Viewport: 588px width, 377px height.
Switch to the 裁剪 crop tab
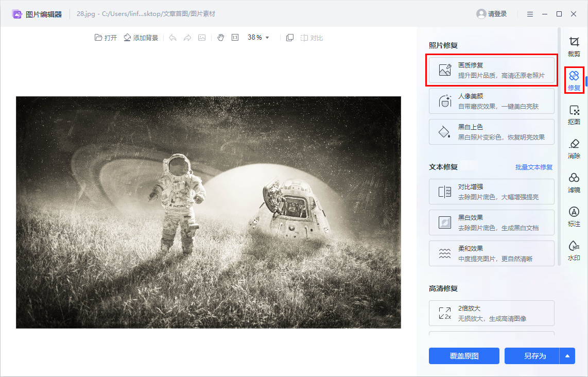(x=574, y=47)
